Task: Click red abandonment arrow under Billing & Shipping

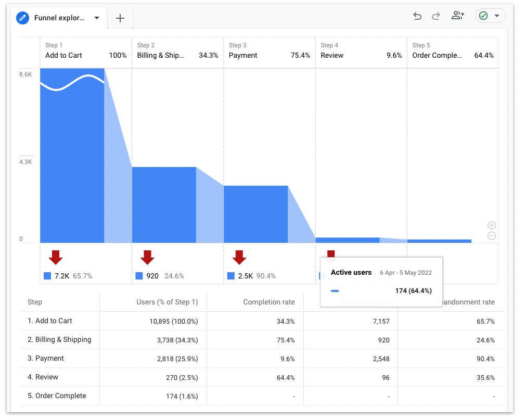Action: pyautogui.click(x=147, y=257)
